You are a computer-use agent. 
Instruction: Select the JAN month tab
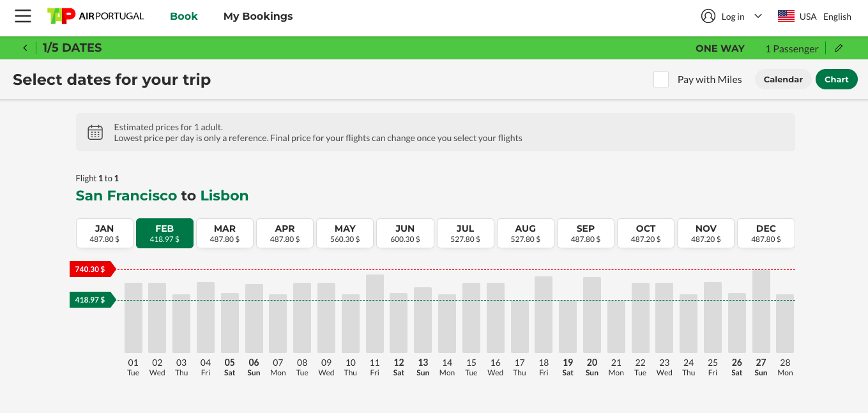pos(105,234)
